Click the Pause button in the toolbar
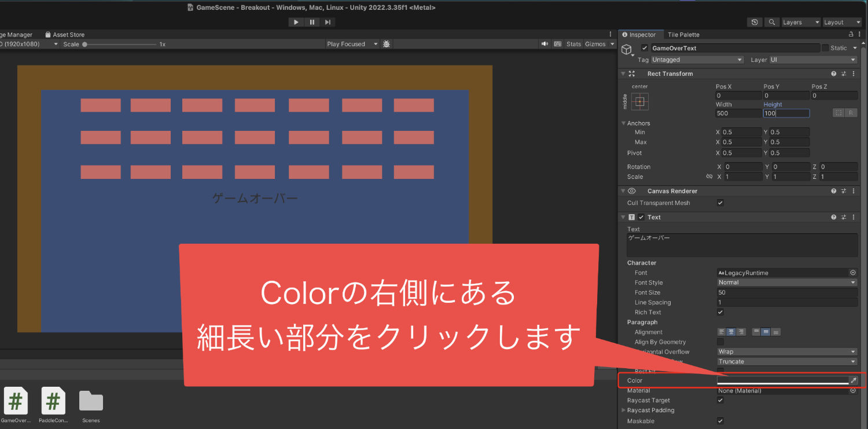 click(312, 22)
